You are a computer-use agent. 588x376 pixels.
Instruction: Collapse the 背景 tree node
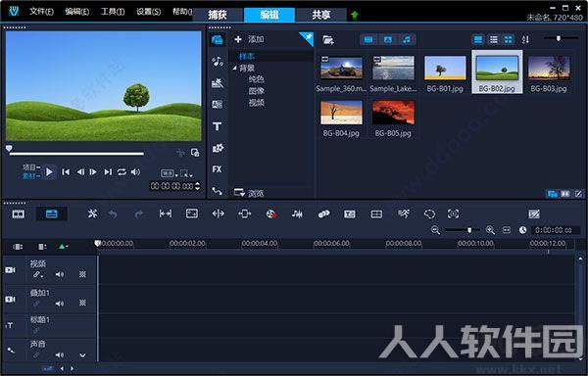[235, 68]
